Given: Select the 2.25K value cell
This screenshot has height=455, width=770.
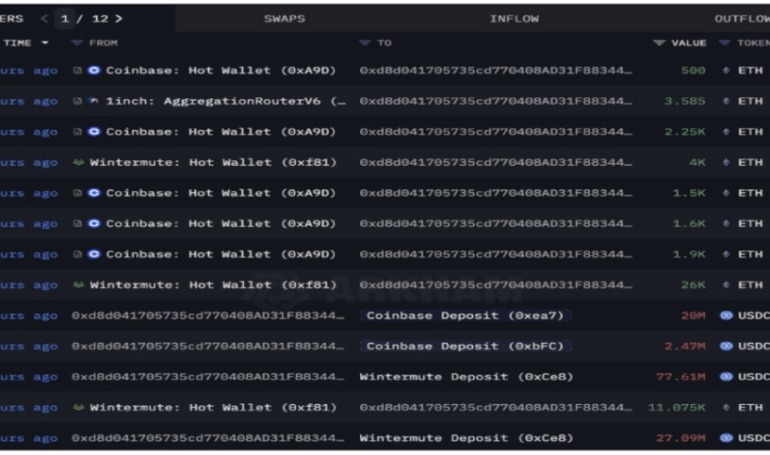Looking at the screenshot, I should (685, 132).
